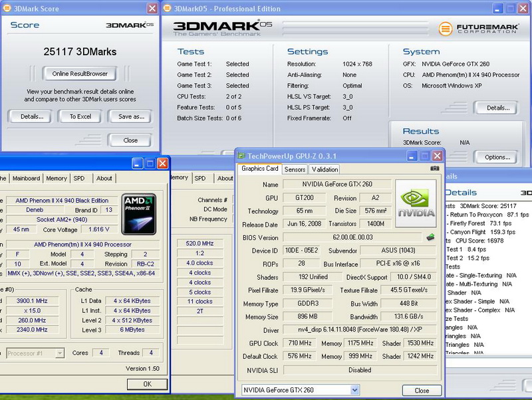The height and width of the screenshot is (400, 532).
Task: Click the Subvendor ASUS (1043) field
Action: [398, 250]
